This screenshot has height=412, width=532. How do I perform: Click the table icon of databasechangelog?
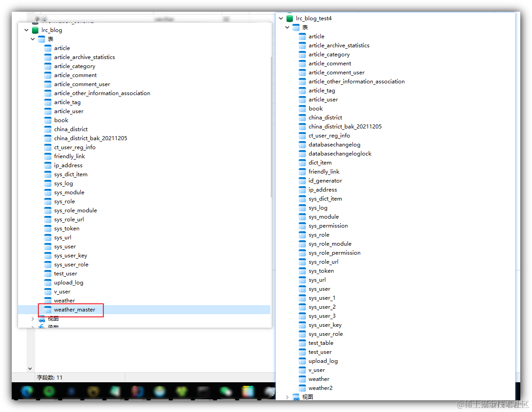pos(302,145)
